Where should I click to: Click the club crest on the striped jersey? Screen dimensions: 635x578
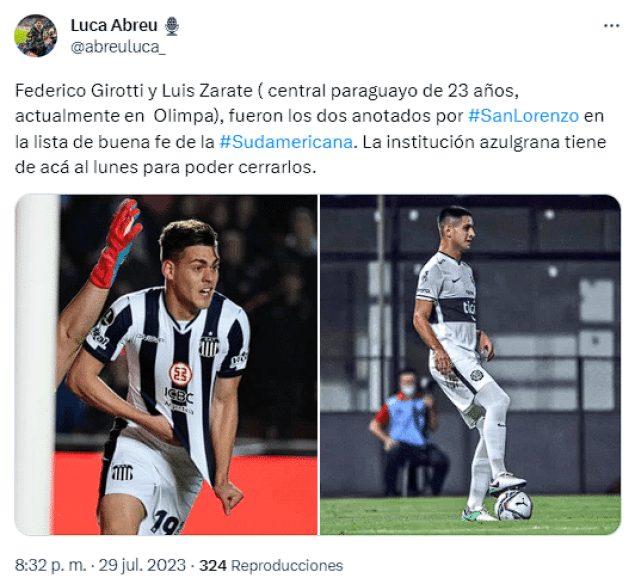point(209,346)
